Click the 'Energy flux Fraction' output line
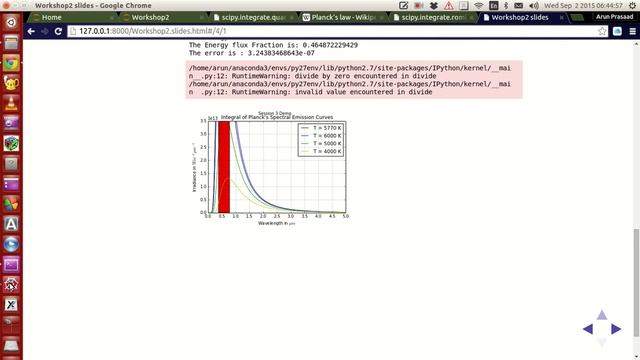The width and height of the screenshot is (640, 360). click(x=273, y=45)
